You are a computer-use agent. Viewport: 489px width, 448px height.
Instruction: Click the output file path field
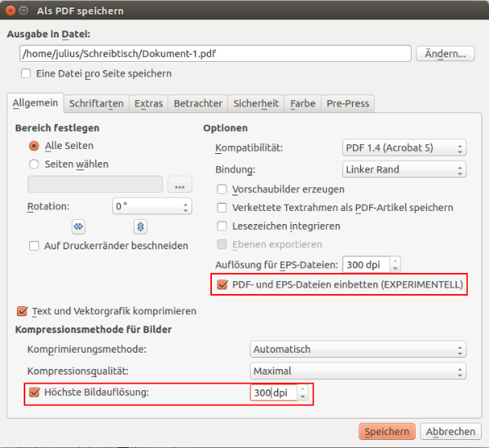(x=215, y=54)
